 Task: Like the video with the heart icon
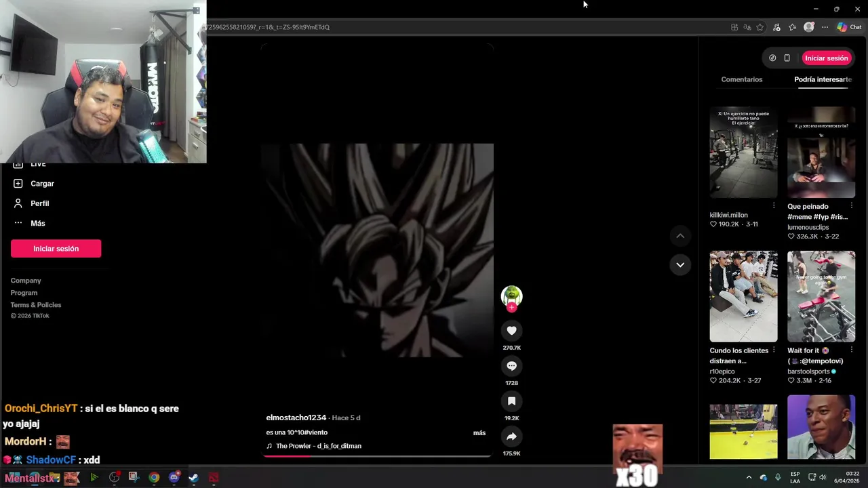(x=511, y=331)
